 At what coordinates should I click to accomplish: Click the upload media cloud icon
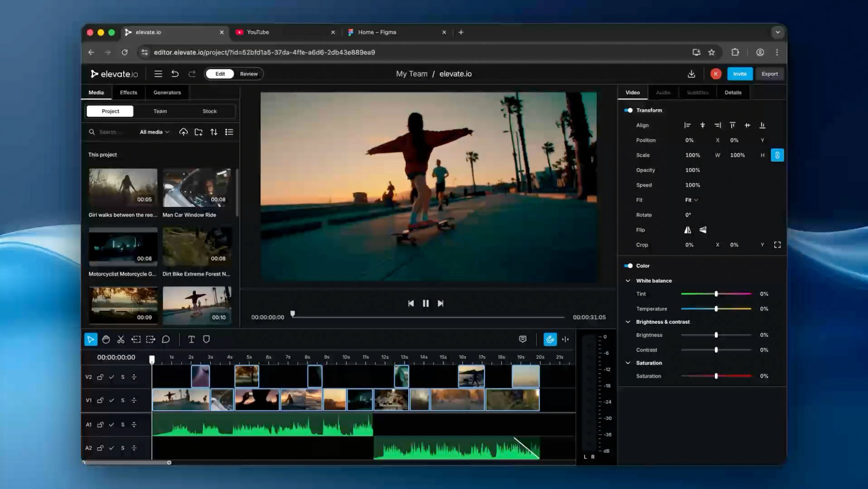click(183, 132)
